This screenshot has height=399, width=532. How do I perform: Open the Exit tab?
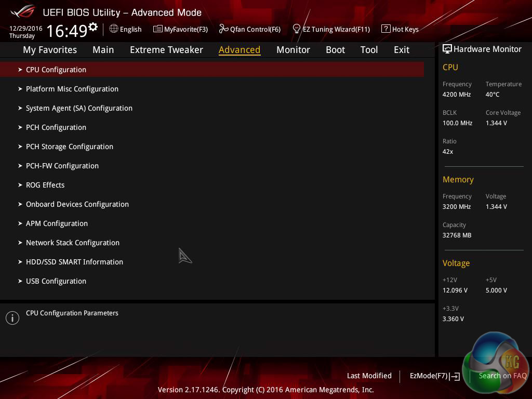pyautogui.click(x=402, y=50)
